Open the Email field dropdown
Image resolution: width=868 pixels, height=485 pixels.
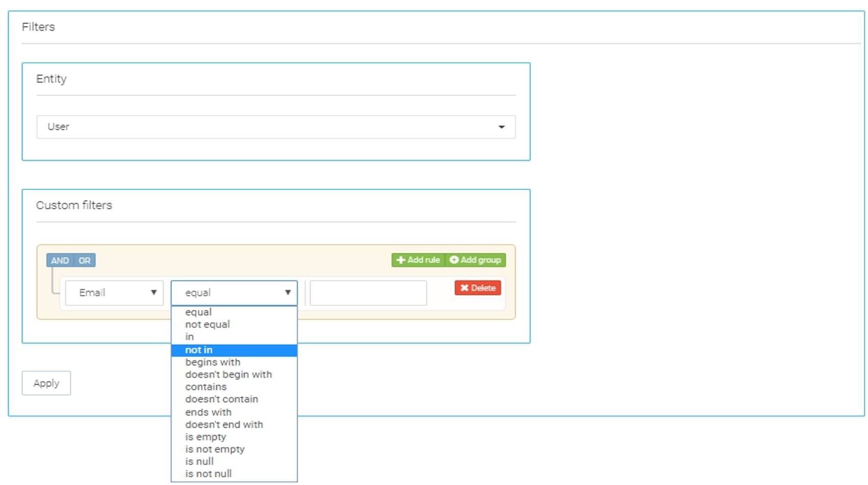[x=114, y=293]
